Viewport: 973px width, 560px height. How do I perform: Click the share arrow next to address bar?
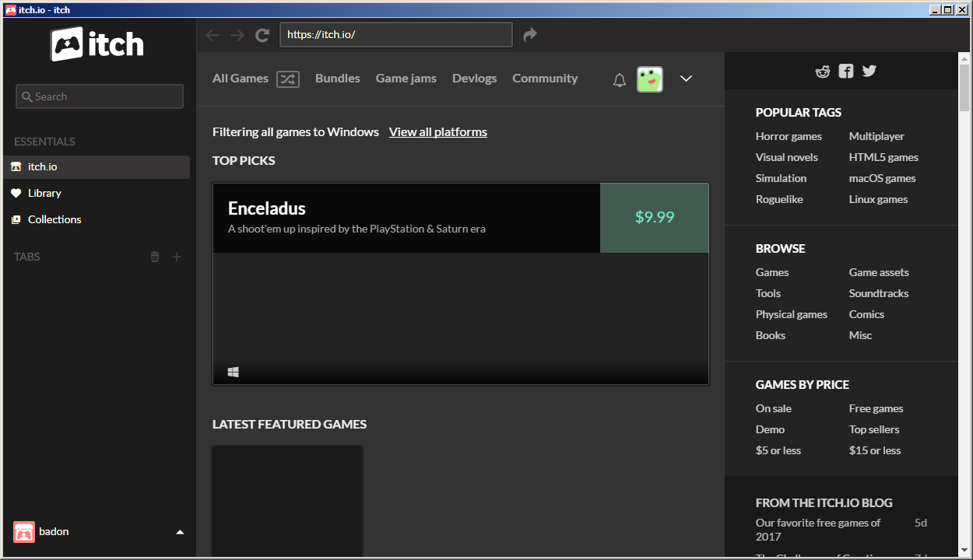[x=530, y=34]
